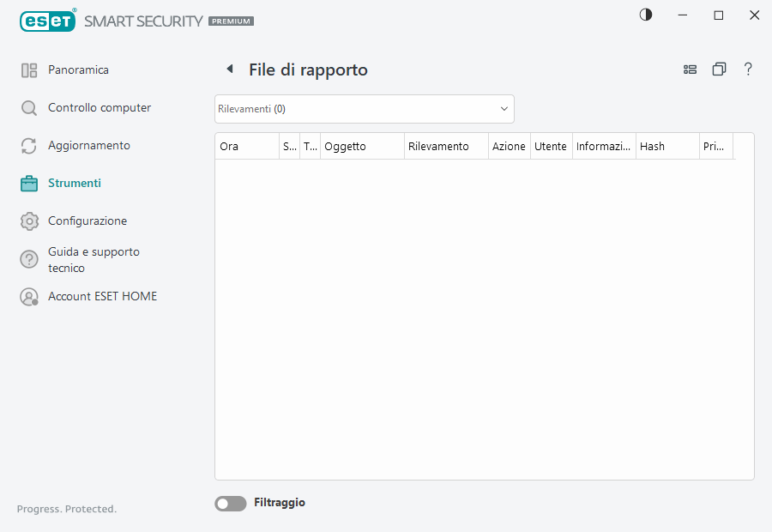Click the Panoramica dashboard icon

point(29,70)
